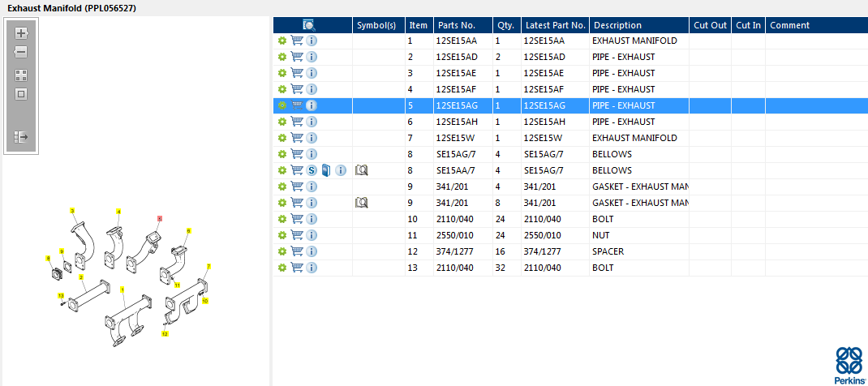
Task: Click the search icon in the table header
Action: [309, 25]
